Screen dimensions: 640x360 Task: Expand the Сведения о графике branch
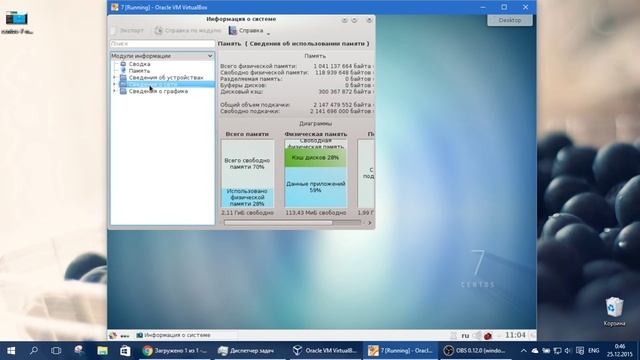click(114, 91)
